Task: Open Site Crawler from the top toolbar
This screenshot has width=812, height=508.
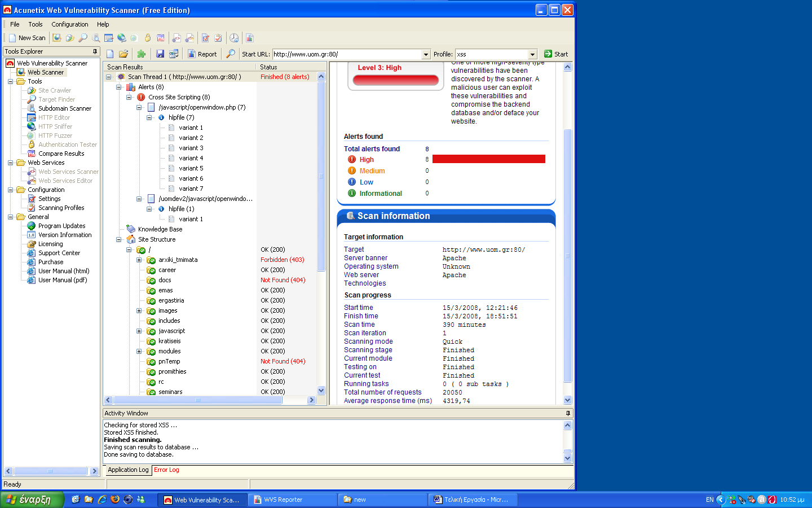Action: tap(70, 38)
